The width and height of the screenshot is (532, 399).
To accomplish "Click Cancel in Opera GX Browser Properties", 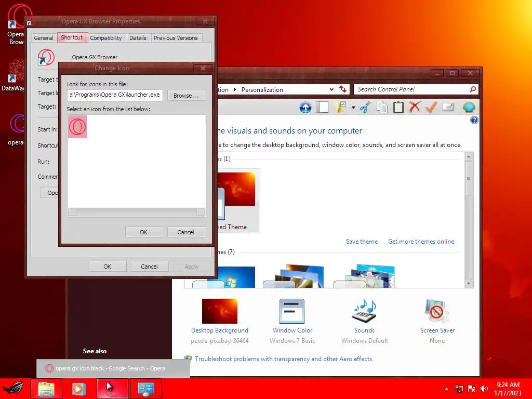I will pos(149,267).
